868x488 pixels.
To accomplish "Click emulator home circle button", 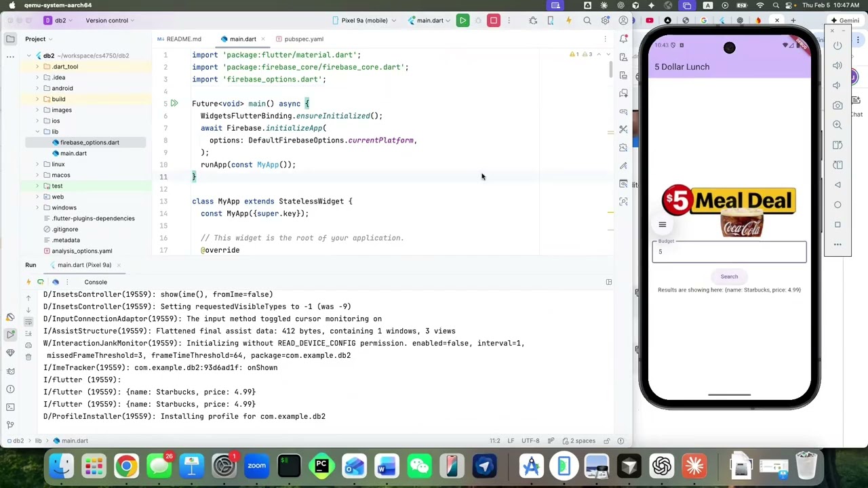I will click(x=837, y=205).
